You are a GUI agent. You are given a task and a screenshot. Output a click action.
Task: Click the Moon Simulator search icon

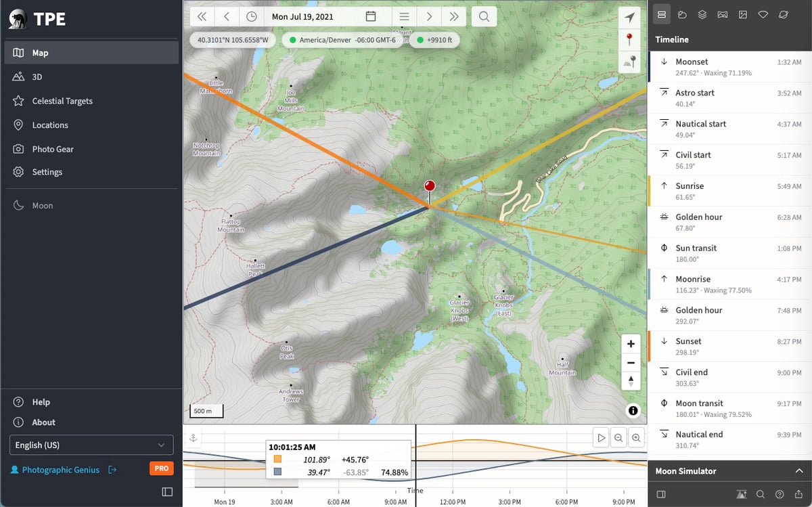coord(761,494)
